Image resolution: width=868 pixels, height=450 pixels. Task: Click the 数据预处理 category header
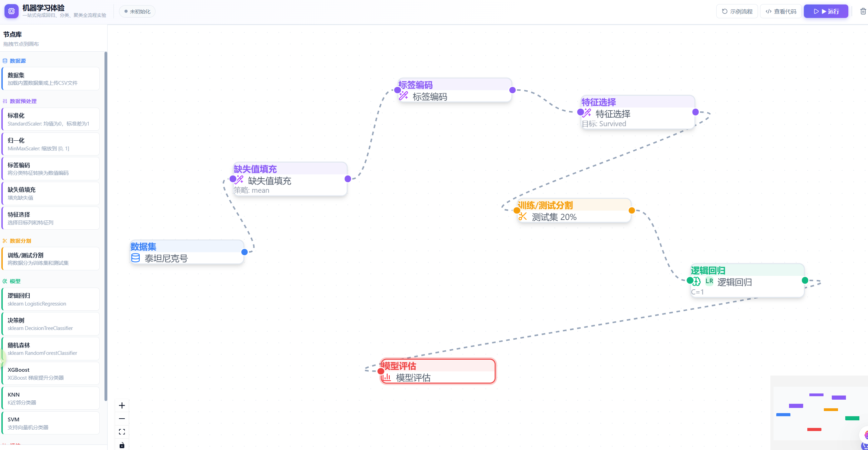point(23,101)
